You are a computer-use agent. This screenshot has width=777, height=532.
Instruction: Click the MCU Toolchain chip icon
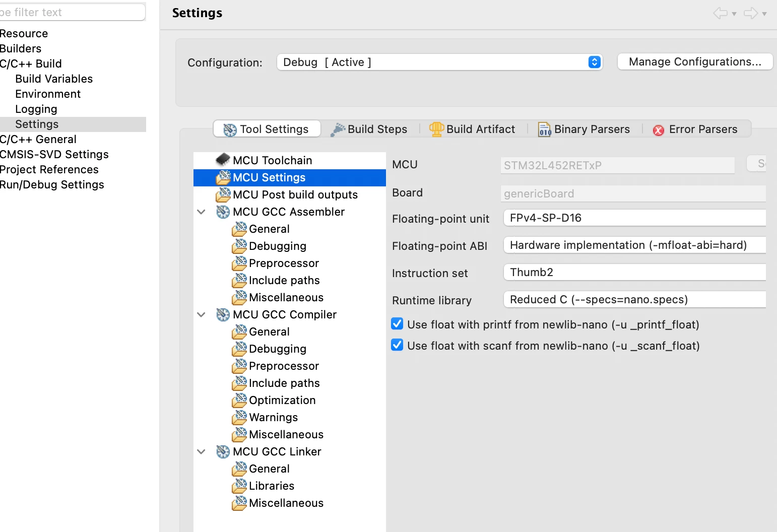[223, 160]
